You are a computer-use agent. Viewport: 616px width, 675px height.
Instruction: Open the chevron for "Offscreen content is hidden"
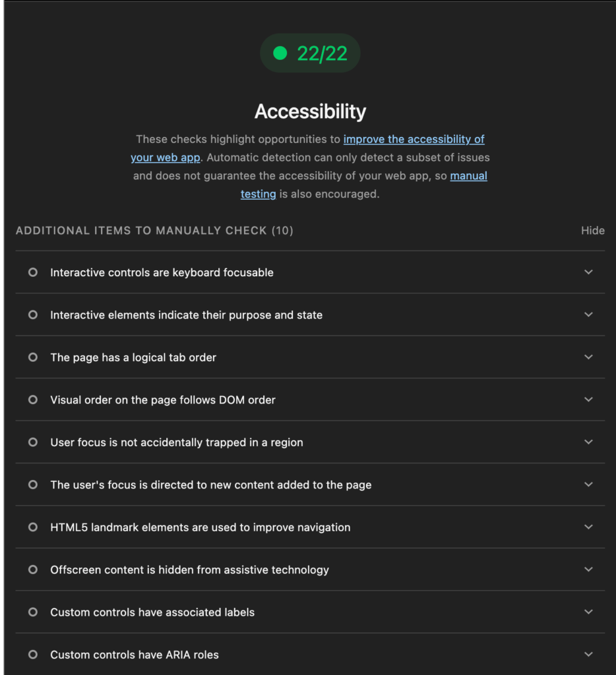588,570
